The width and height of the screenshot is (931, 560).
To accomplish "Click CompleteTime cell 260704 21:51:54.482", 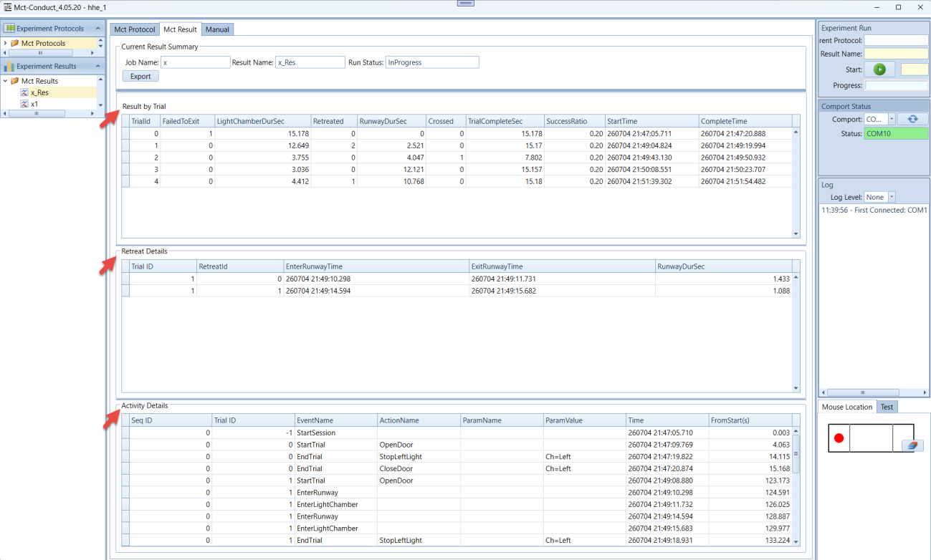I will click(x=745, y=182).
